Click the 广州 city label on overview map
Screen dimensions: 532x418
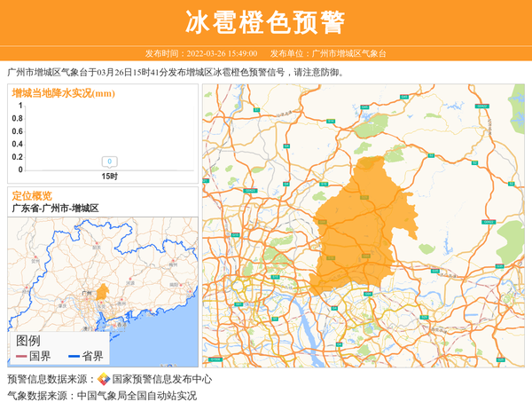click(x=86, y=291)
